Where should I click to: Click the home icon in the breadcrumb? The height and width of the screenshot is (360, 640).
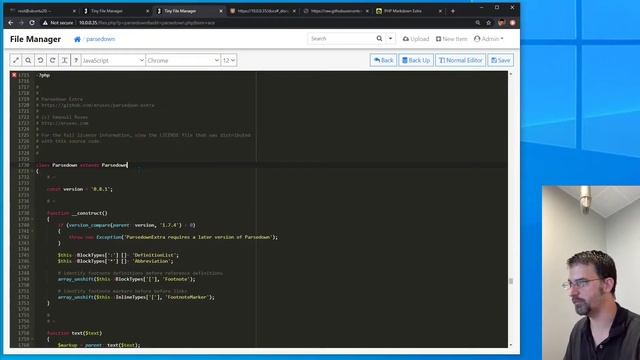[x=77, y=39]
